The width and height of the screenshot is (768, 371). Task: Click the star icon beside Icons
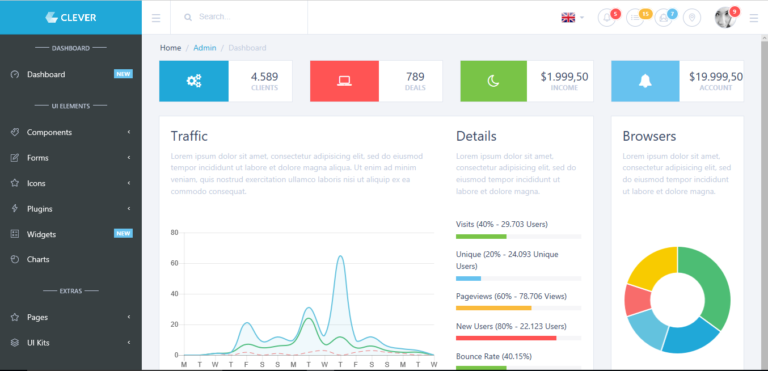[15, 183]
